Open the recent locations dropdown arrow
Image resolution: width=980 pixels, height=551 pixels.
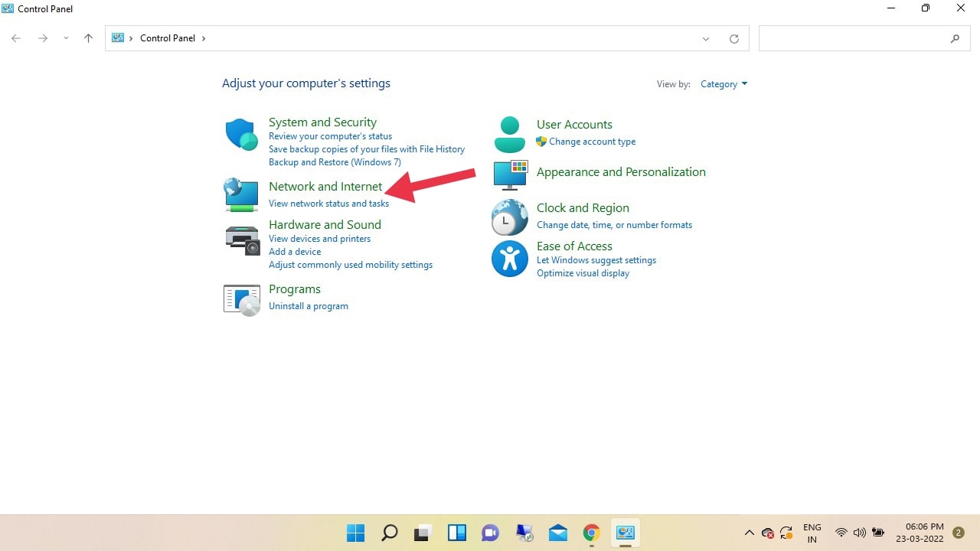click(66, 38)
